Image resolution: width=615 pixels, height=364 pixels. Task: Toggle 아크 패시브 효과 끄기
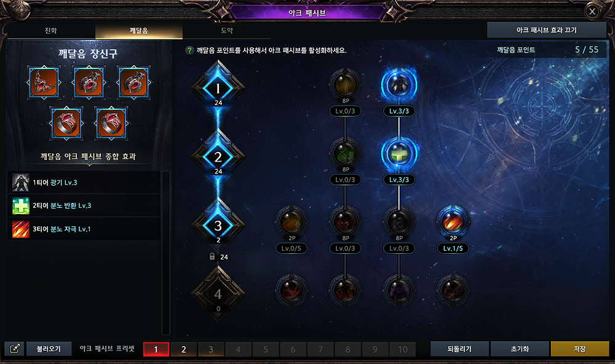point(546,30)
